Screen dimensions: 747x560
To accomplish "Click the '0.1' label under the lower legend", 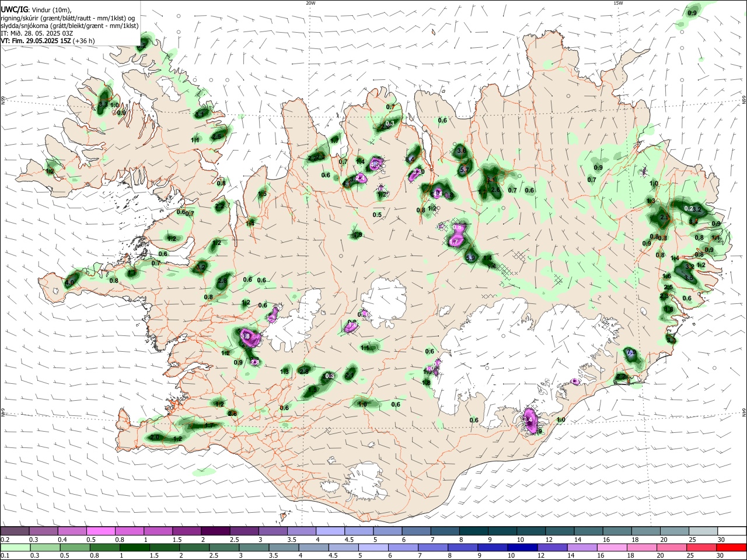I will pyautogui.click(x=5, y=555).
